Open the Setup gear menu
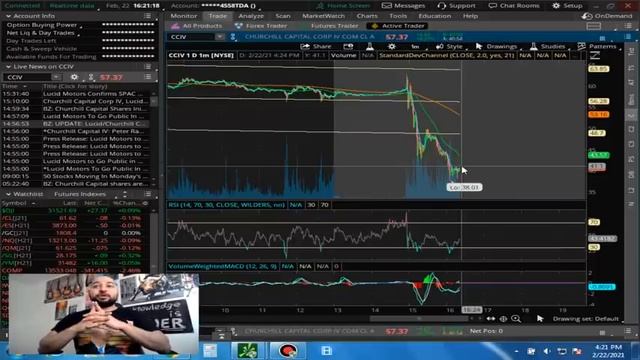This screenshot has height=360, width=640. pyautogui.click(x=567, y=6)
